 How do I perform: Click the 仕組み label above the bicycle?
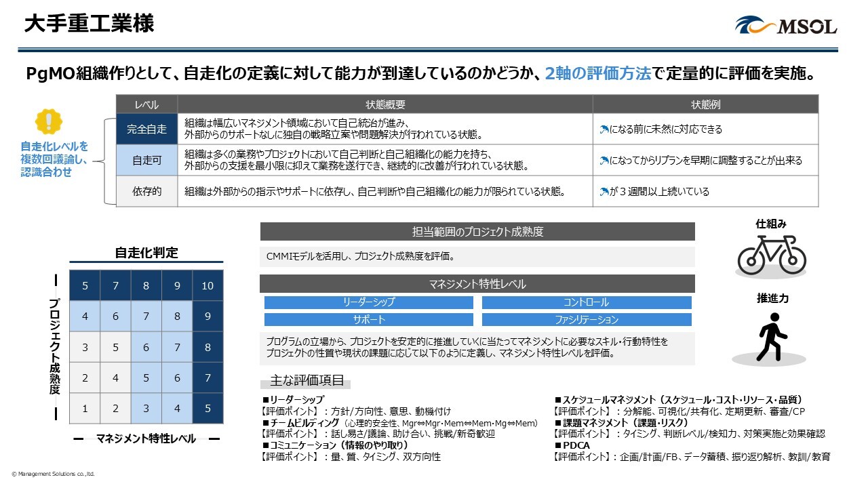coord(772,224)
